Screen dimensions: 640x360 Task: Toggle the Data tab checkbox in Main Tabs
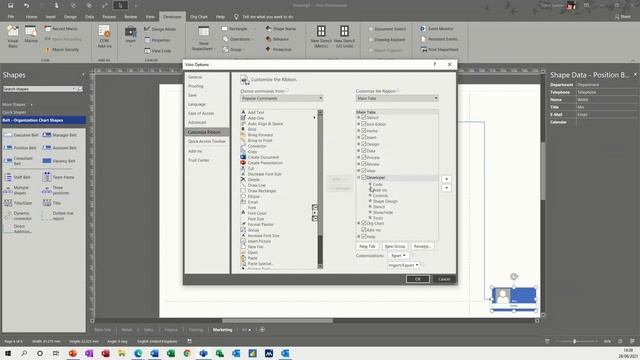click(364, 151)
